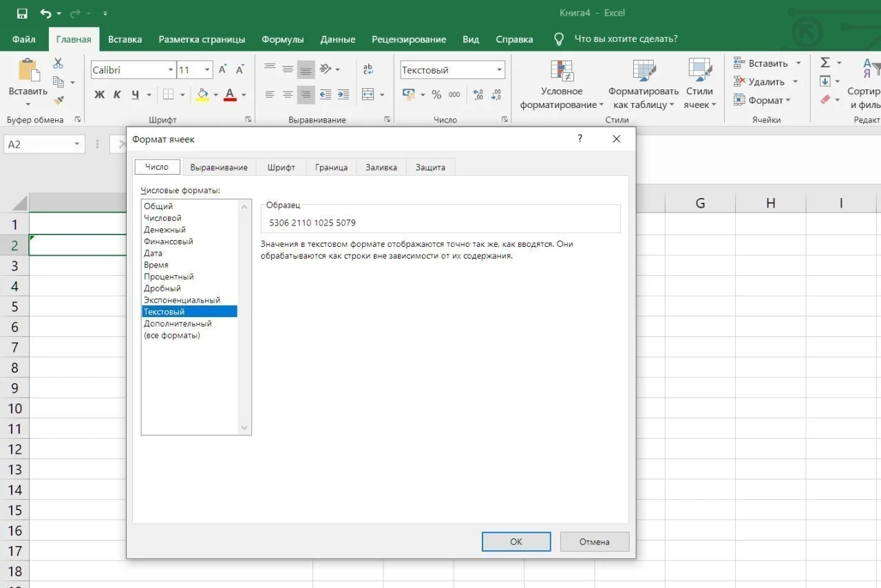
Task: Expand the Текстовый number format dropdown
Action: [499, 70]
